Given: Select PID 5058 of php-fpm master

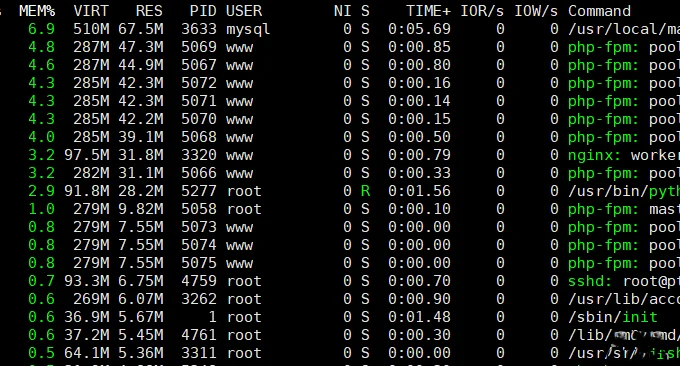Looking at the screenshot, I should tap(199, 209).
